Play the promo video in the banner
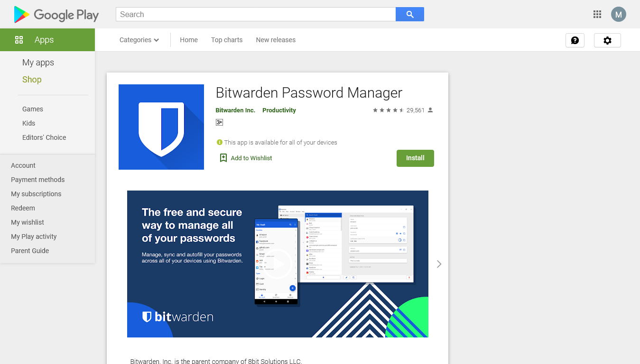This screenshot has height=364, width=640. (x=278, y=264)
